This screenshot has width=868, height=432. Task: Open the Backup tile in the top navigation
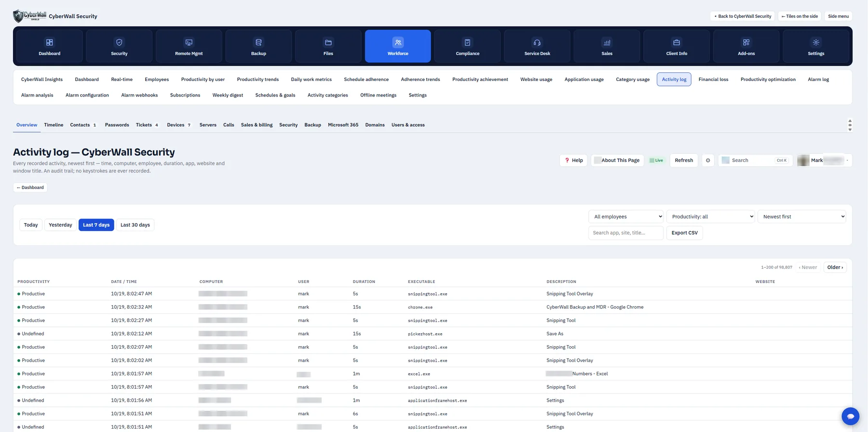(x=258, y=46)
